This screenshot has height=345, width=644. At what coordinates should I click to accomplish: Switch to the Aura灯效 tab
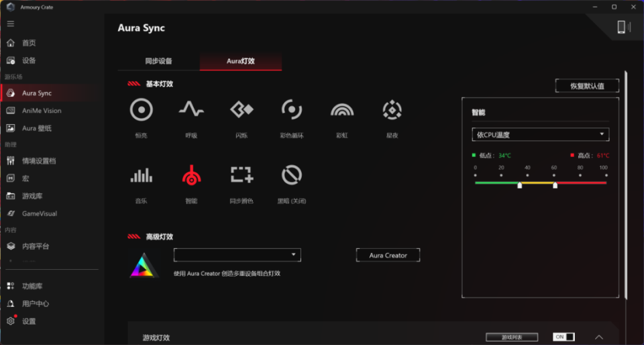(x=241, y=61)
